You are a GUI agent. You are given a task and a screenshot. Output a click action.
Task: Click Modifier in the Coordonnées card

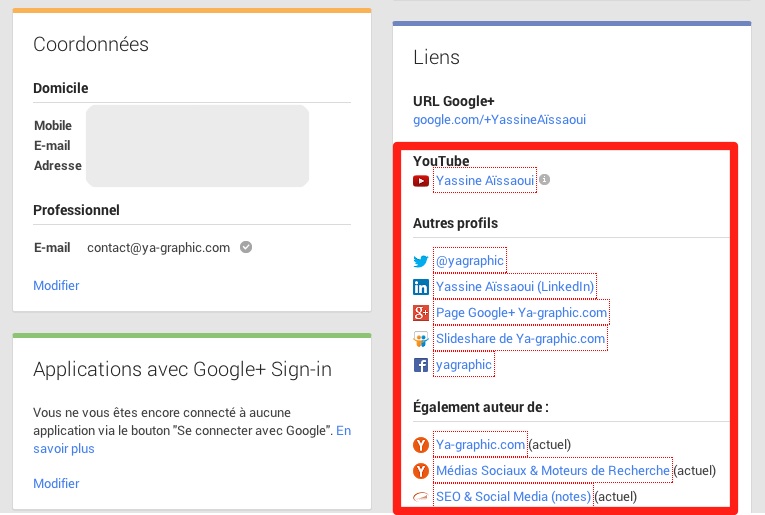point(56,285)
